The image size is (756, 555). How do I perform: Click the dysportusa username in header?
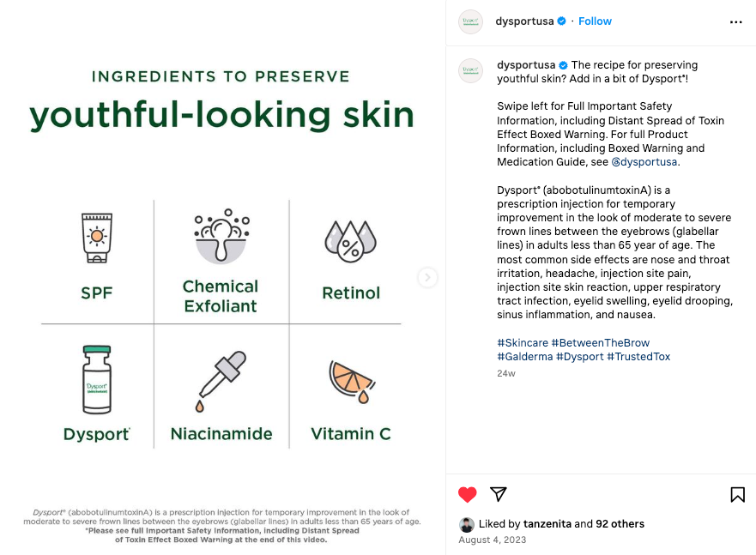(524, 21)
